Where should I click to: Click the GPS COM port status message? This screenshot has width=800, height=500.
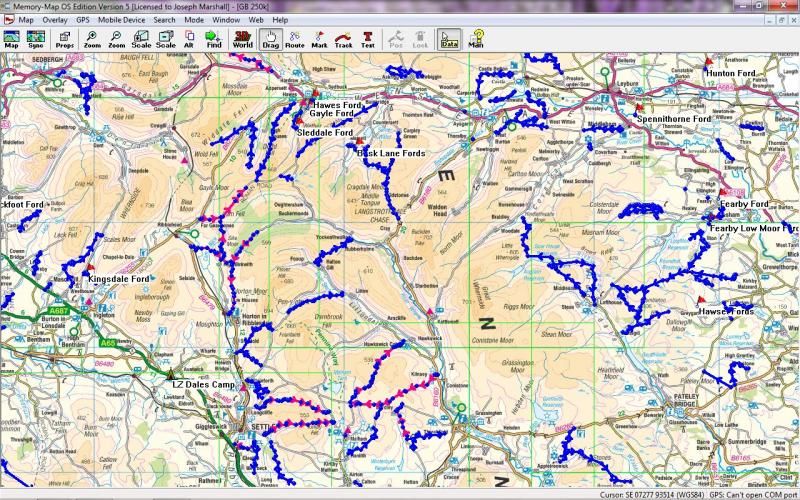click(x=755, y=495)
